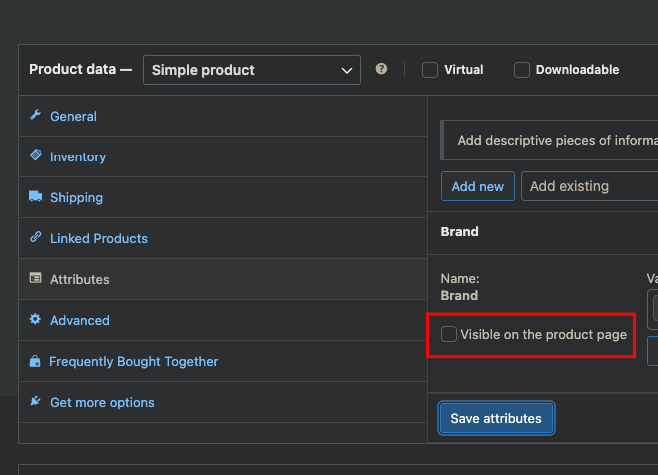Screen dimensions: 658x475
Task: Switch to the Inventory tab
Action: point(223,157)
